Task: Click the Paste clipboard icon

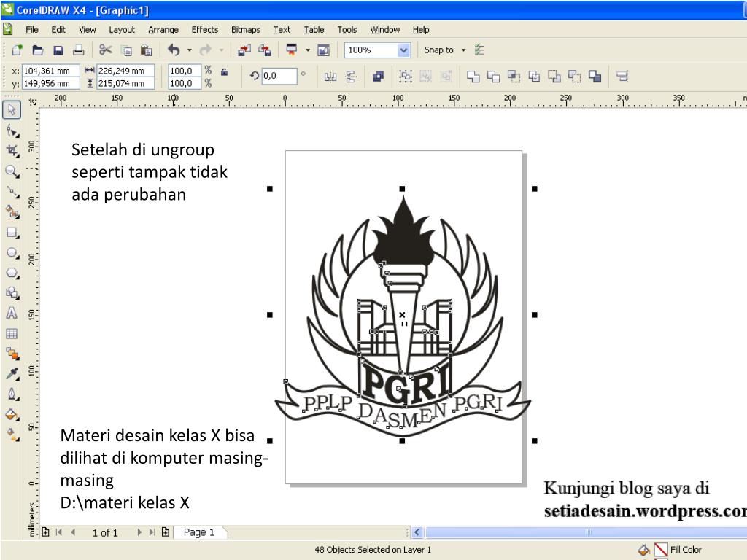Action: point(147,50)
